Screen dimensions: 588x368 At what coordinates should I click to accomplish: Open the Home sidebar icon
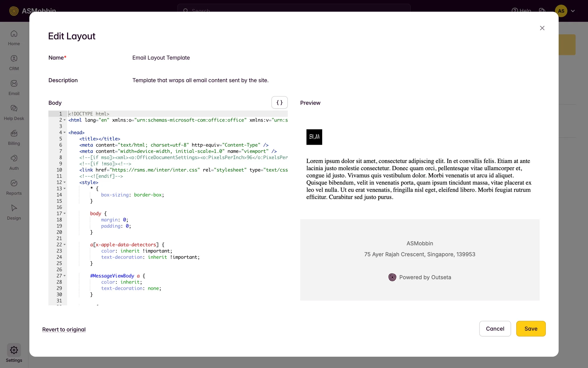[x=14, y=34]
